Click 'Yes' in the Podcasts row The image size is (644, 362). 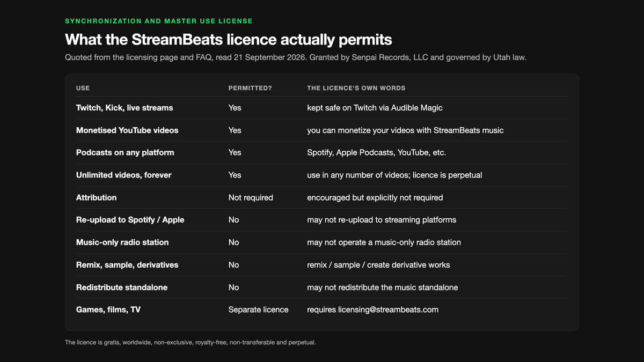[x=235, y=153]
